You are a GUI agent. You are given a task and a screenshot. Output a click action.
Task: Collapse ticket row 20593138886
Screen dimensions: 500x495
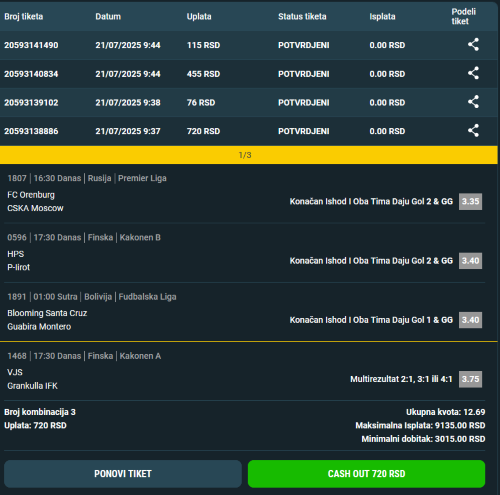point(249,131)
